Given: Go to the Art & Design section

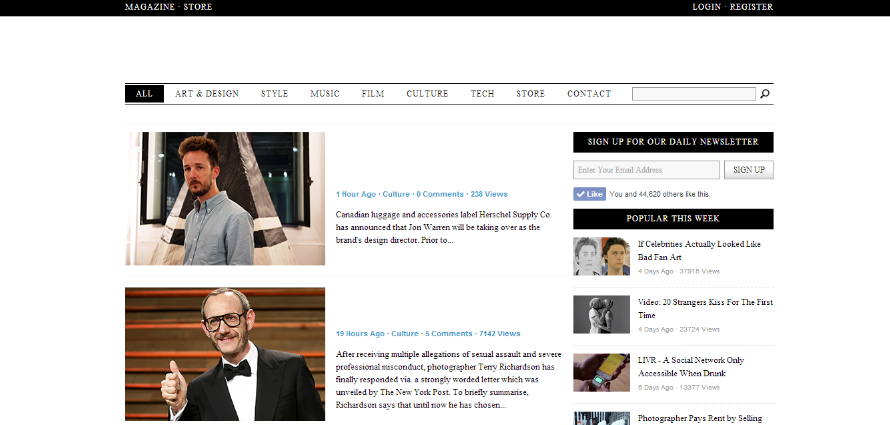Looking at the screenshot, I should 207,94.
